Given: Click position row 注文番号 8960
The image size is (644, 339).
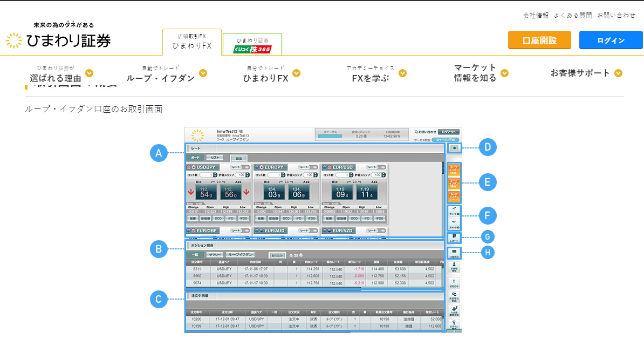Looking at the screenshot, I should pos(314,276).
